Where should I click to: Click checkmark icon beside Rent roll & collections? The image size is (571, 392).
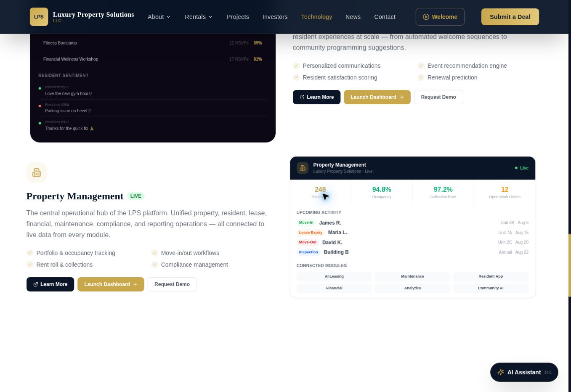pos(30,265)
